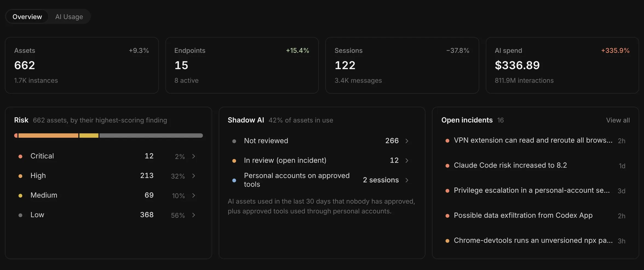Click the Shadow AI heading
This screenshot has height=270, width=644.
pyautogui.click(x=246, y=120)
